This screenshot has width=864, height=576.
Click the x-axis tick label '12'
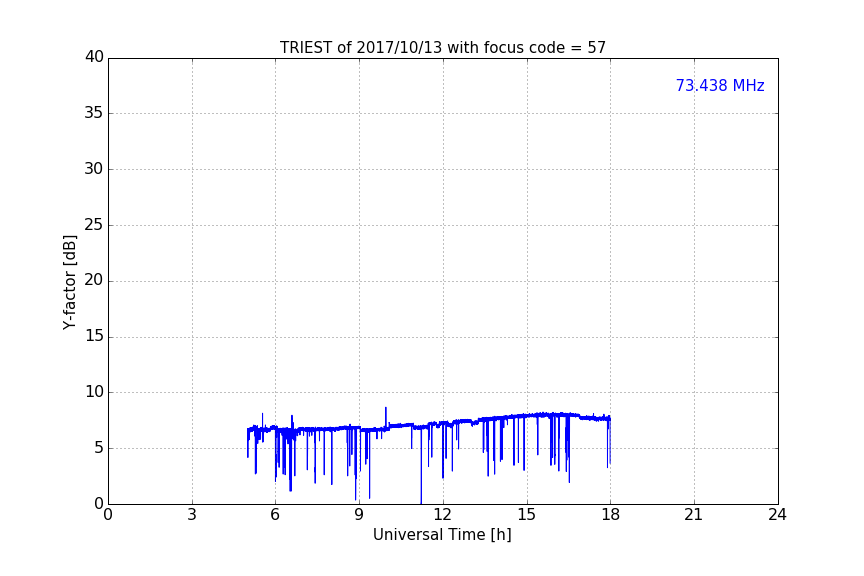(442, 515)
